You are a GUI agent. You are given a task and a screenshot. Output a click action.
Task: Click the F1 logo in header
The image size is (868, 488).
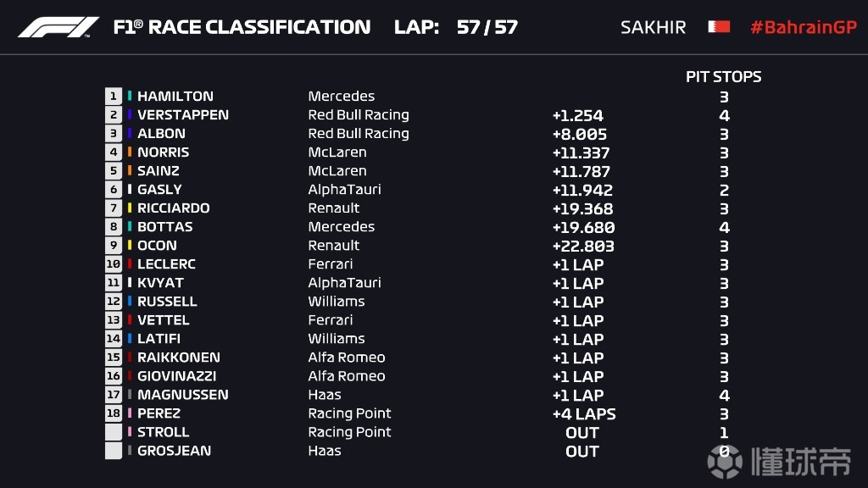pos(58,27)
